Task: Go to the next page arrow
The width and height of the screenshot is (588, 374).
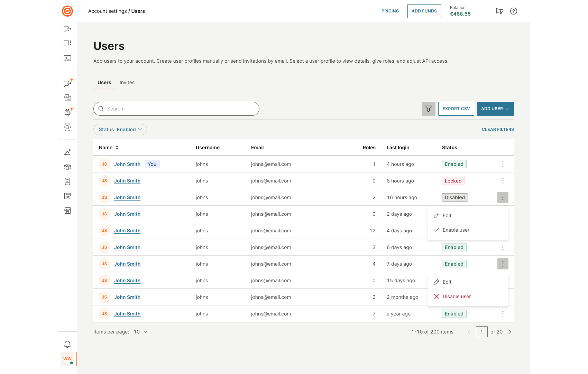Action: coord(510,332)
